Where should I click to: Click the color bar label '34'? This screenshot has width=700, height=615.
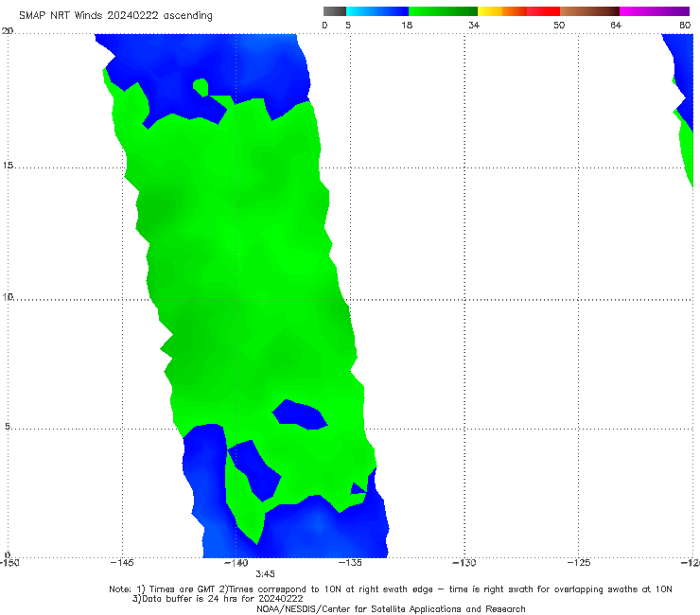[x=474, y=25]
